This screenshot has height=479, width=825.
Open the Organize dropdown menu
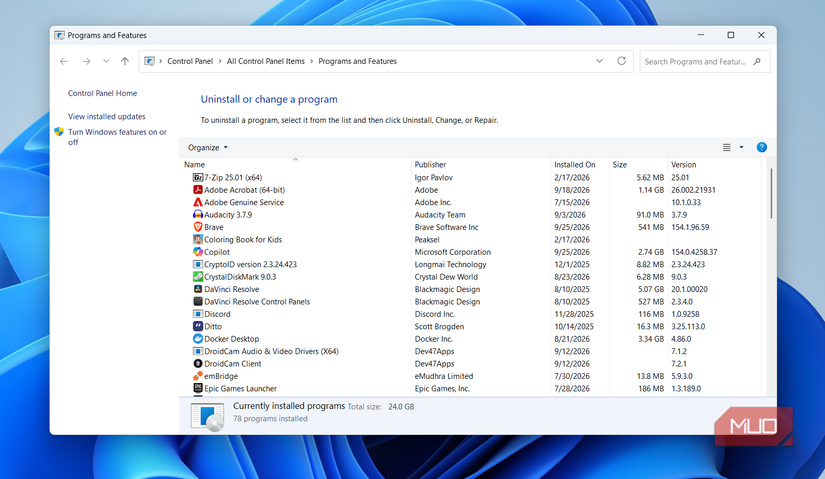click(x=208, y=147)
